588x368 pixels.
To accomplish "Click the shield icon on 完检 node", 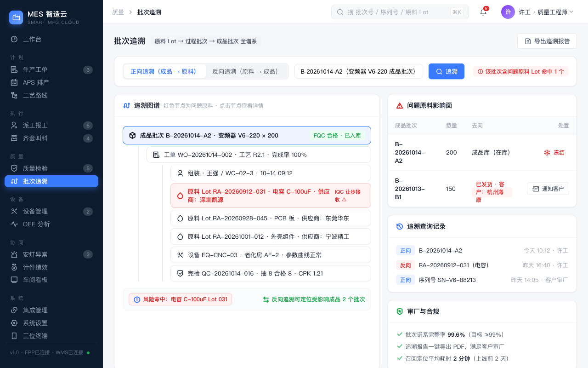I will (180, 273).
